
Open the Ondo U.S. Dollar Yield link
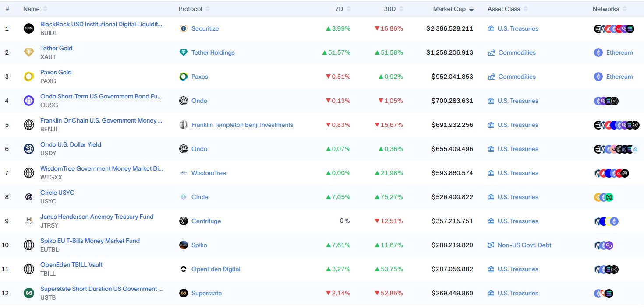(x=71, y=145)
